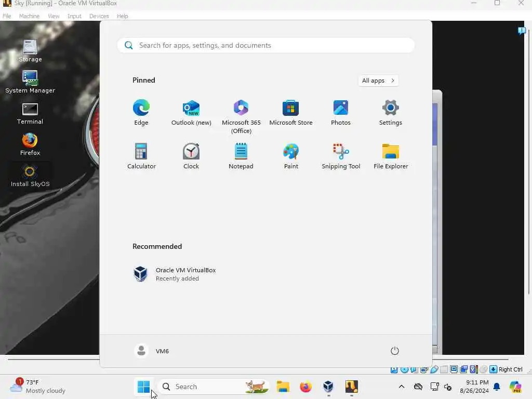Image resolution: width=532 pixels, height=399 pixels.
Task: Expand All apps list
Action: point(378,81)
